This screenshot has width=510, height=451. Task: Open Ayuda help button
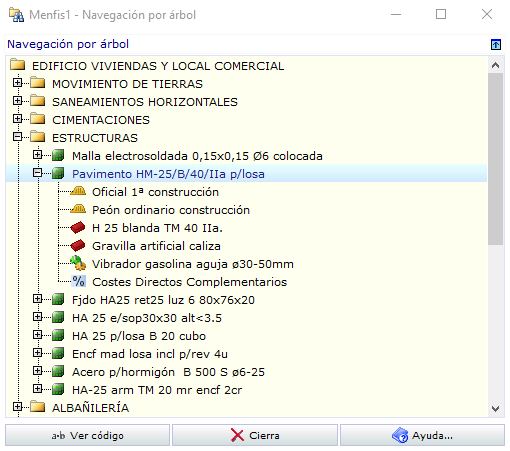coord(422,435)
